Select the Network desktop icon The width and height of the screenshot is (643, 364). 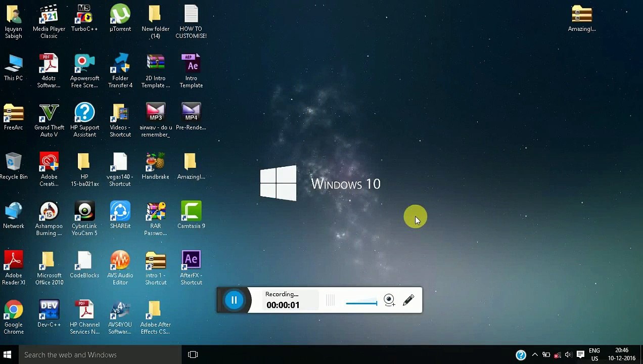(14, 216)
